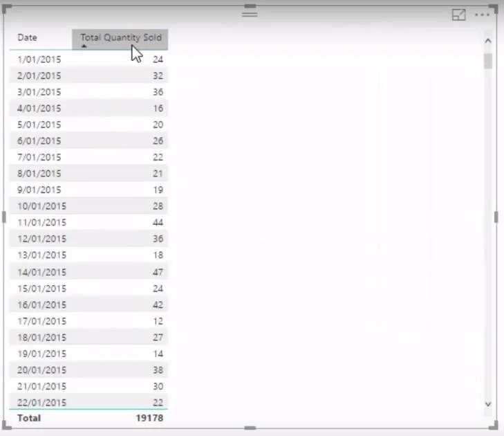504x436 pixels.
Task: Open Focus mode for the table visual
Action: pos(458,15)
